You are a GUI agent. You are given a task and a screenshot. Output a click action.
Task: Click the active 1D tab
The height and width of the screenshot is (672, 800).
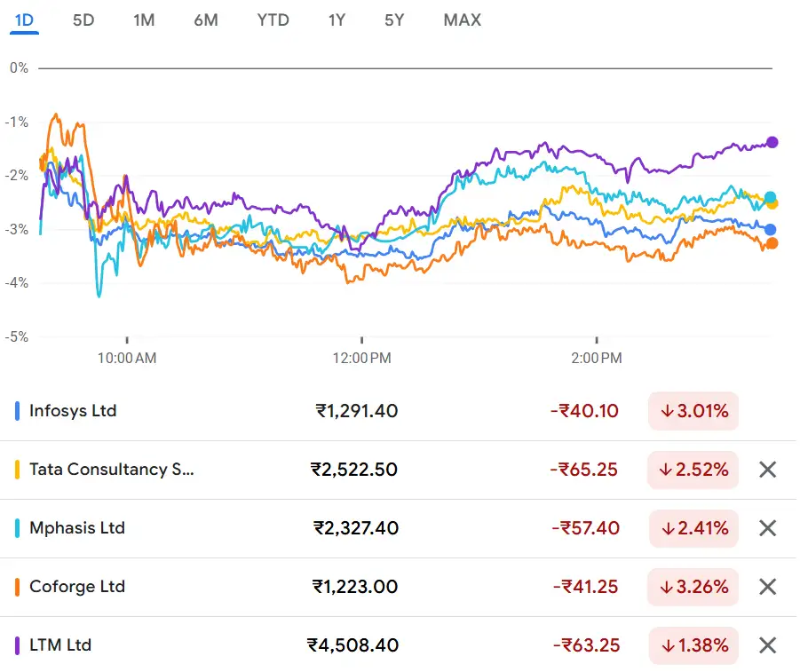[x=25, y=20]
